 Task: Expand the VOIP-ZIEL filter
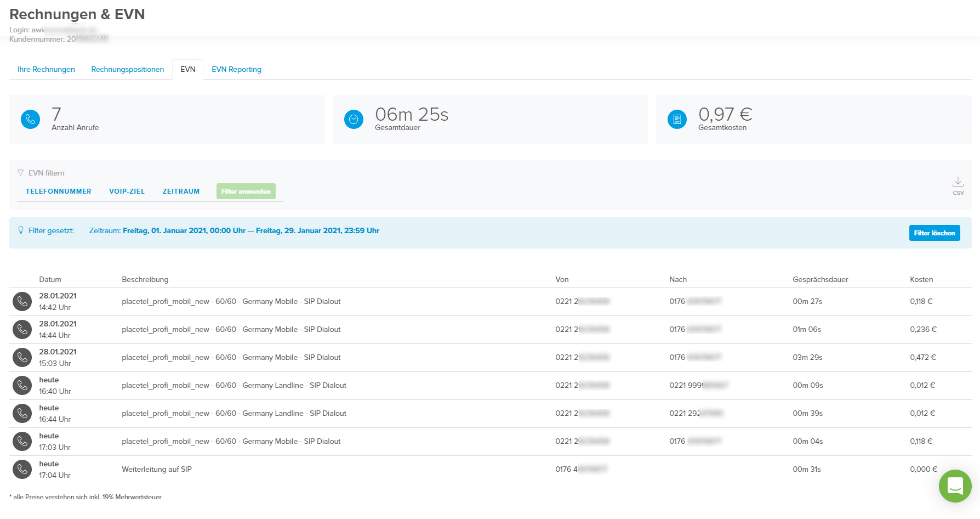[127, 191]
